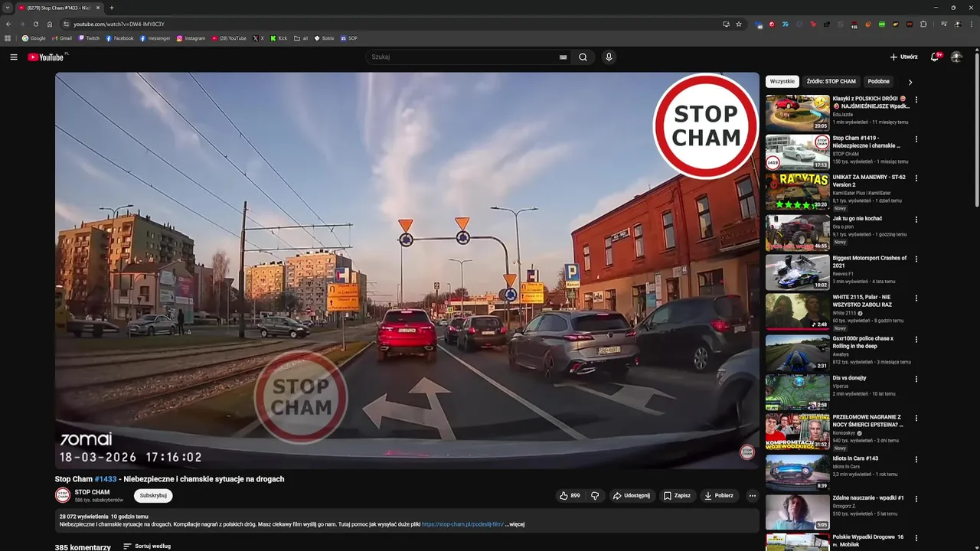Close the Stop Cham #1433 tab
Image resolution: width=980 pixels, height=551 pixels.
pos(98,8)
